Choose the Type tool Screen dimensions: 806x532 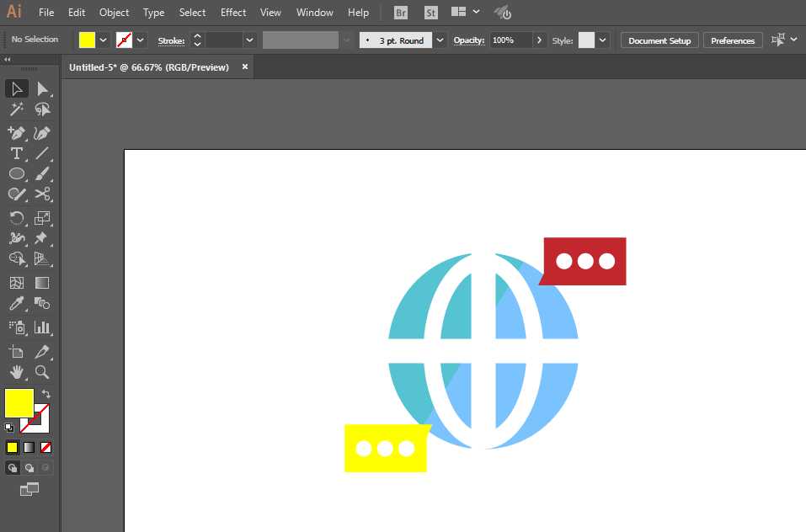(x=17, y=153)
